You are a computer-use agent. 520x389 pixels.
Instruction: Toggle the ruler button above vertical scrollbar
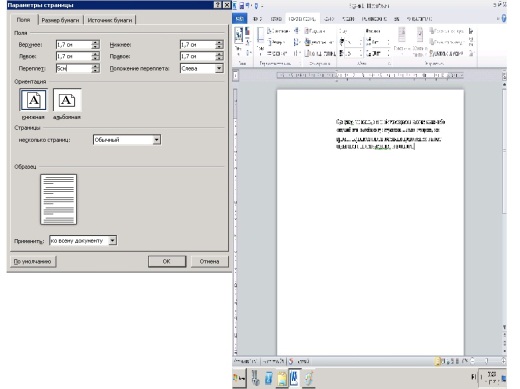[504, 77]
